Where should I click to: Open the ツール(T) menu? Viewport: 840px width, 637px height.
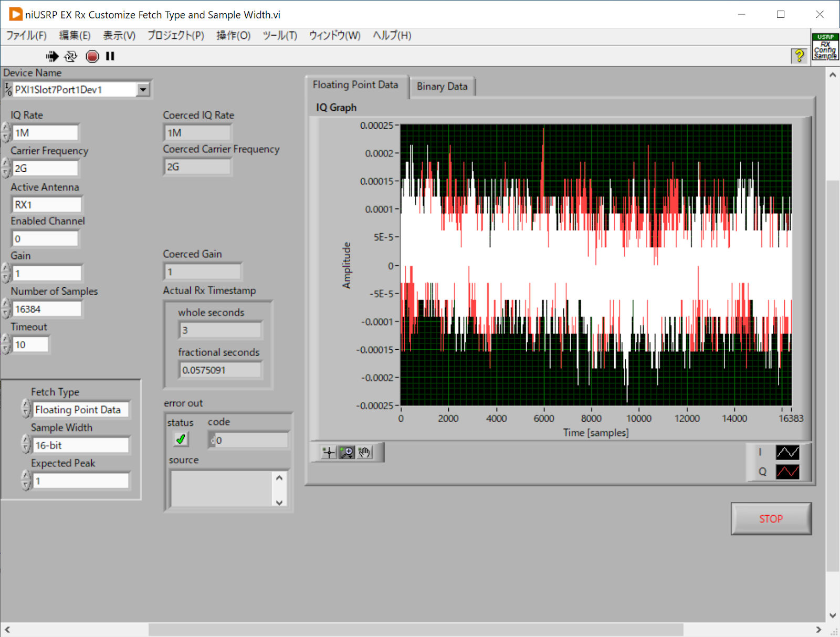[x=279, y=36]
